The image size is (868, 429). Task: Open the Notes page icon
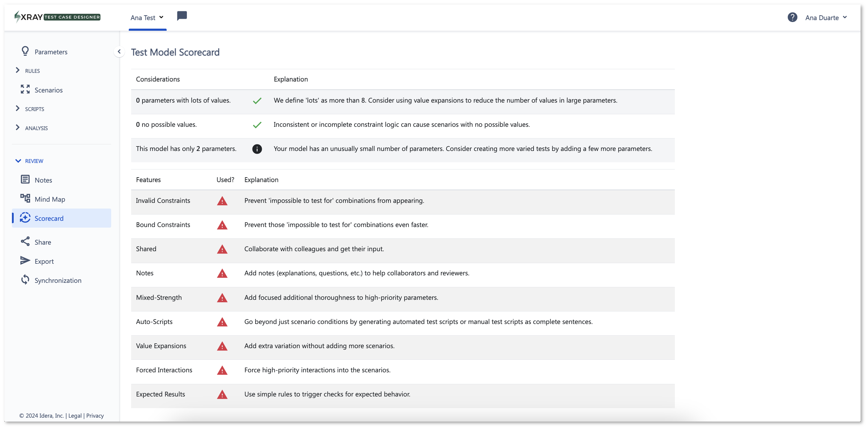point(25,179)
